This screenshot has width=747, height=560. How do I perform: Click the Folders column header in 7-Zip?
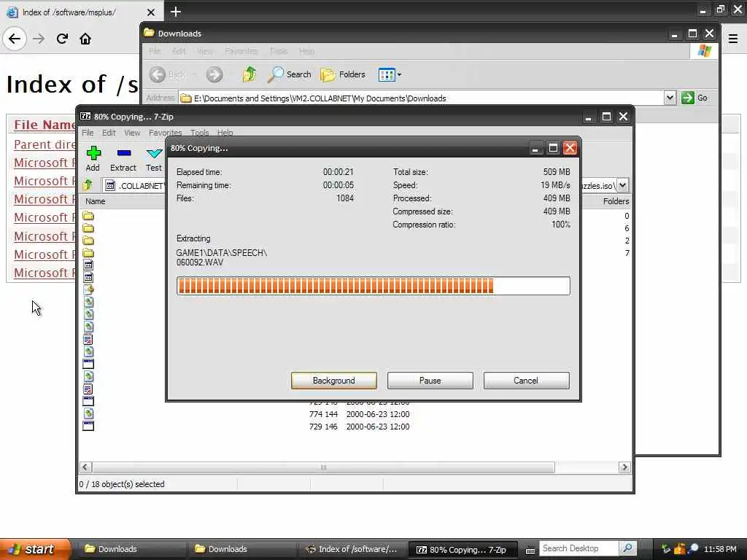tap(616, 201)
